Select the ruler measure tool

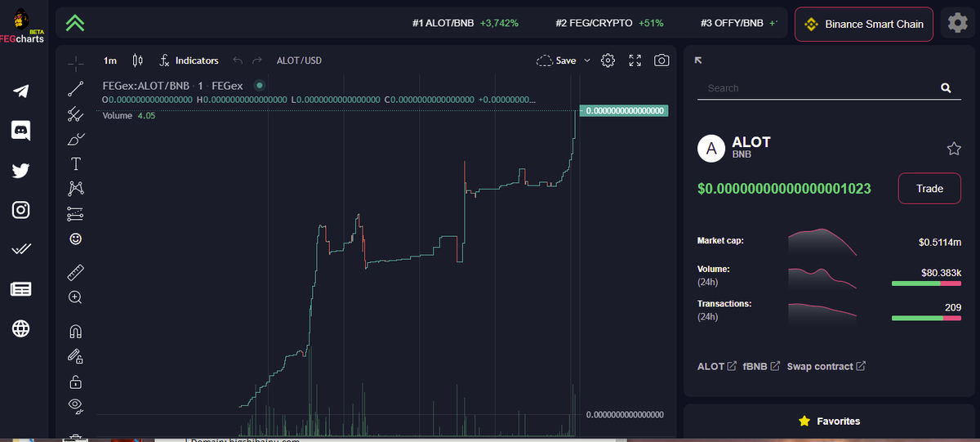click(x=75, y=272)
